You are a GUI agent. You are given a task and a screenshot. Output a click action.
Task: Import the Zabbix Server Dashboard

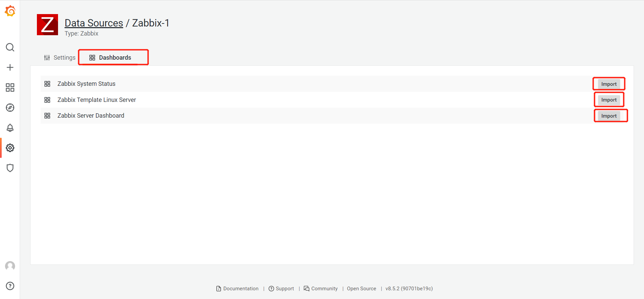[609, 116]
